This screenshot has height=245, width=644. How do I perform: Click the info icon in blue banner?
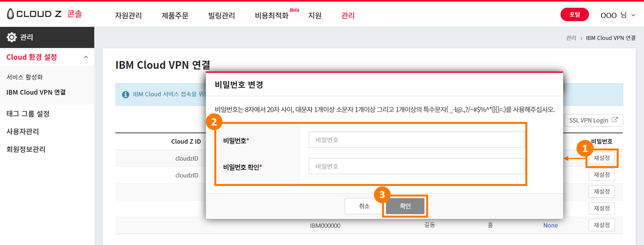[126, 95]
